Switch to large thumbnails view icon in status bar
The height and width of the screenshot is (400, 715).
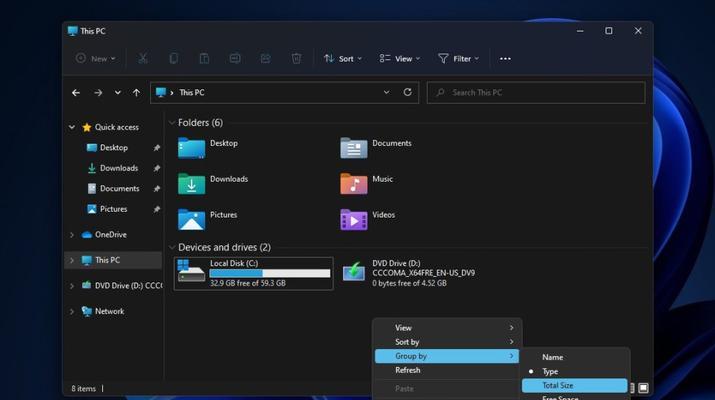click(643, 388)
